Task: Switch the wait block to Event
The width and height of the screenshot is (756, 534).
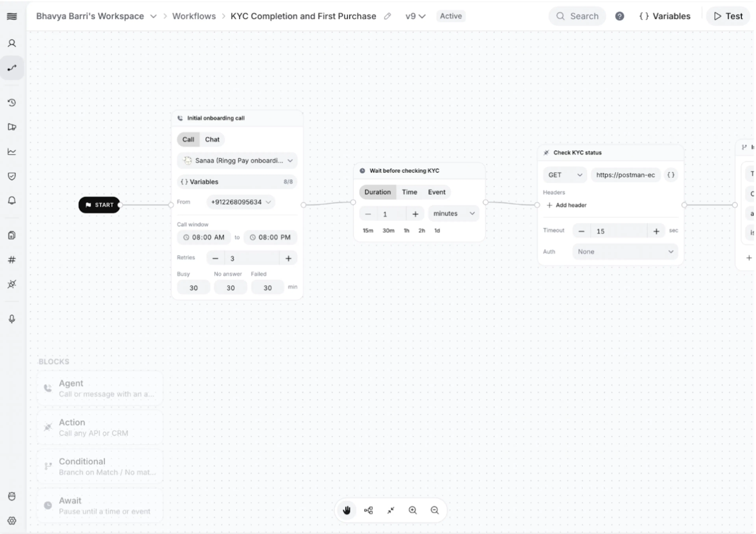Action: (437, 192)
